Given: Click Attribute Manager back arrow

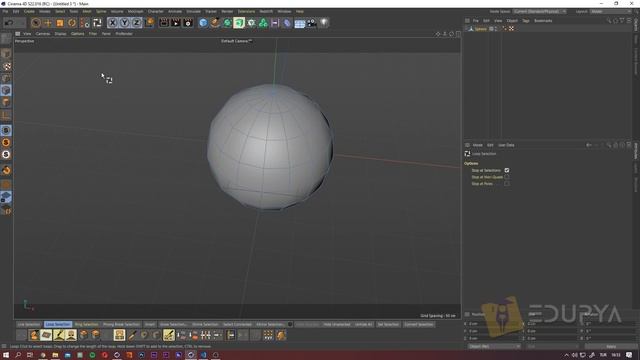Looking at the screenshot, I should [x=589, y=145].
